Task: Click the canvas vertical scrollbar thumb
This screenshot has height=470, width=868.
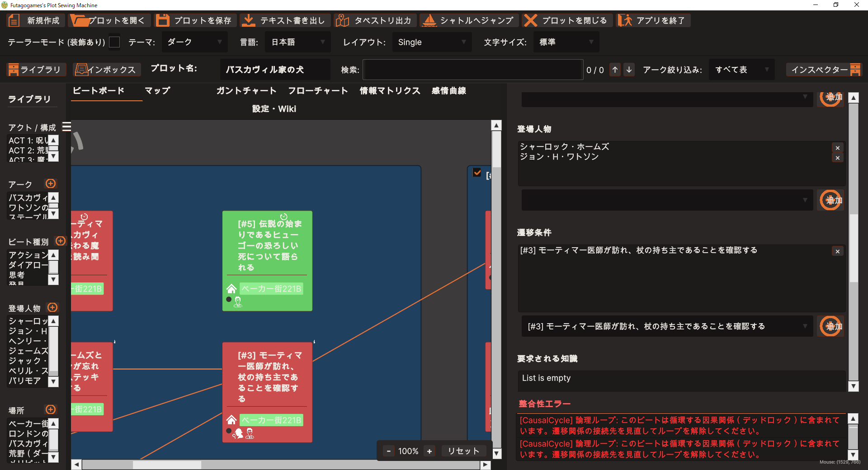Action: (496, 149)
